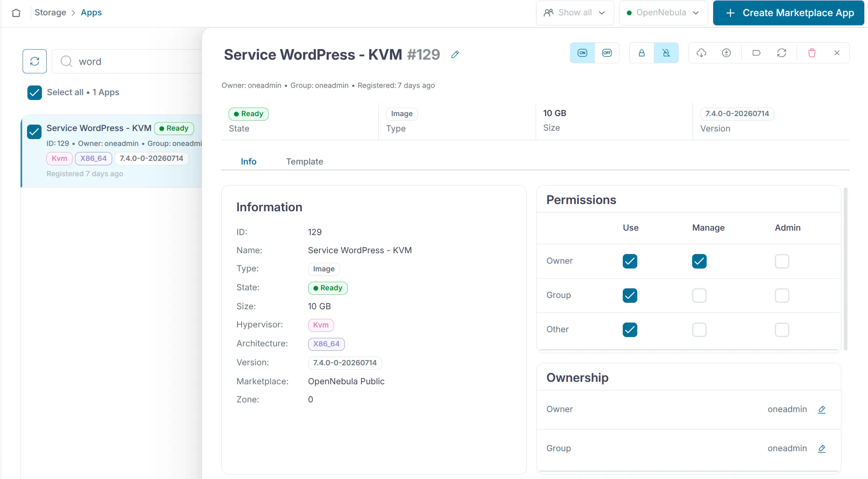The image size is (868, 479).
Task: Delete the marketplace app trash icon
Action: click(812, 53)
